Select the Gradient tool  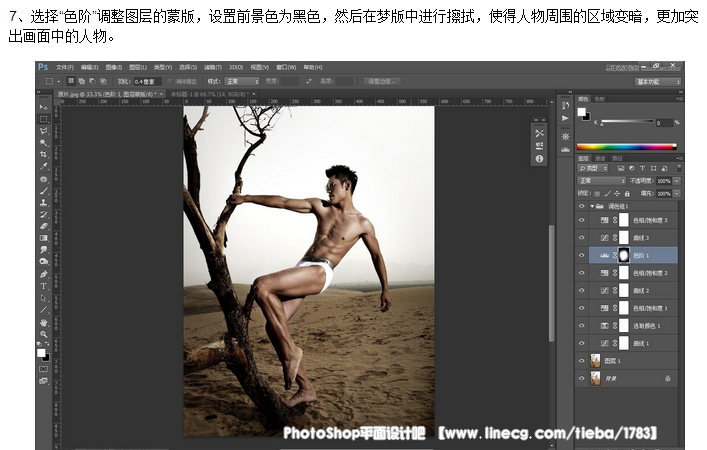43,238
